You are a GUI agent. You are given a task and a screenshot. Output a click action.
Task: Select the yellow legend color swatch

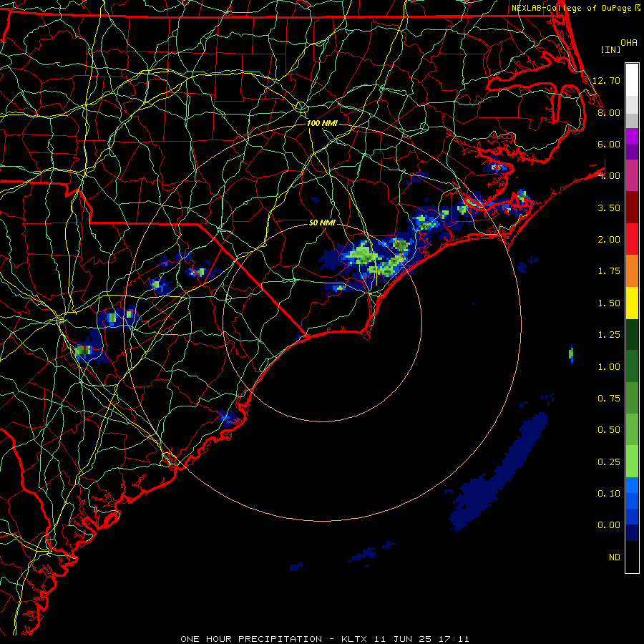(632, 303)
